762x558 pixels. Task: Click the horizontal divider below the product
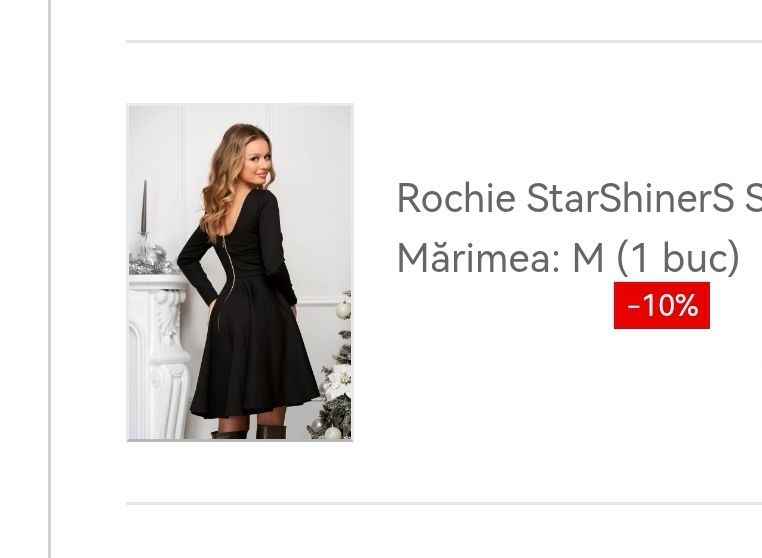click(x=444, y=504)
